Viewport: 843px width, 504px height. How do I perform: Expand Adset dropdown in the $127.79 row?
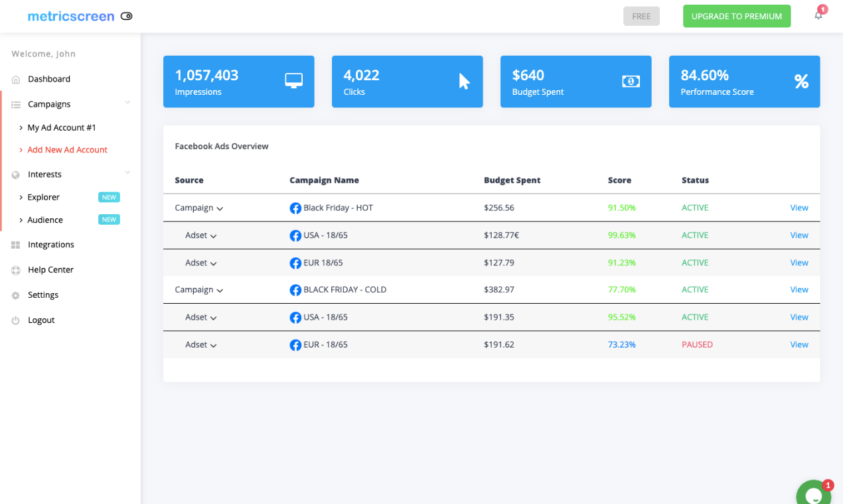tap(214, 264)
